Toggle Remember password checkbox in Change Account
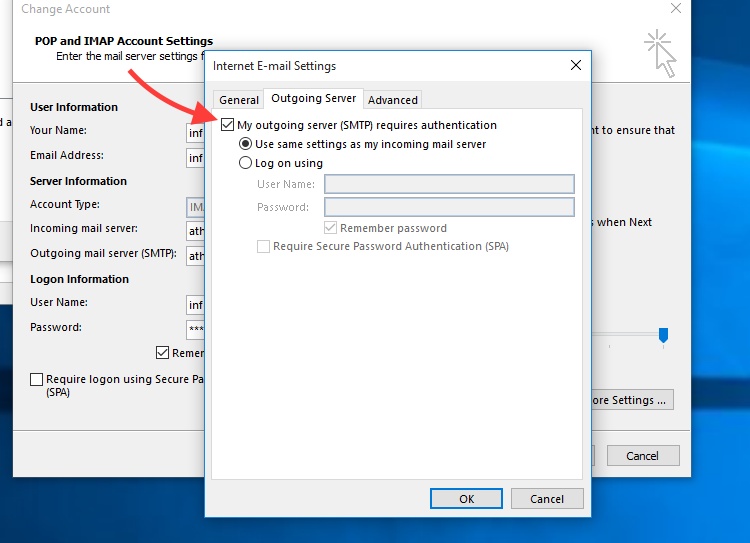Screen dimensions: 750x543 pos(163,353)
